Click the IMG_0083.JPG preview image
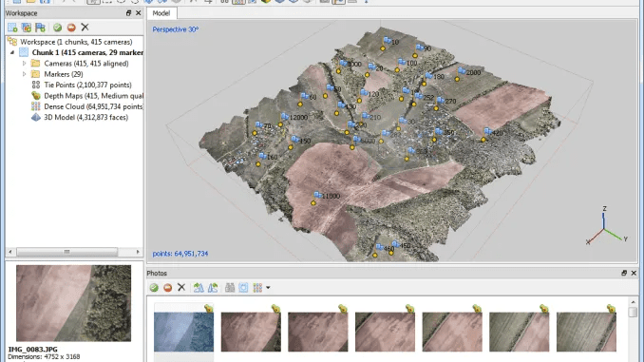 (x=73, y=303)
